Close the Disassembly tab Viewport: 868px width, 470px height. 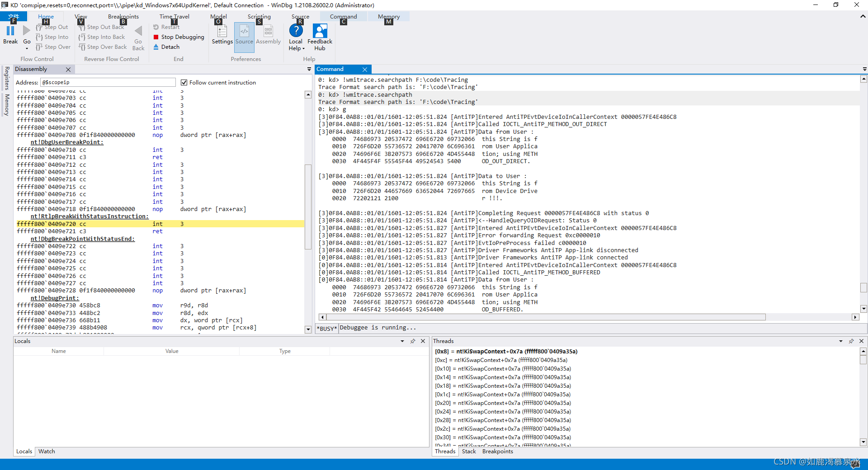point(68,69)
